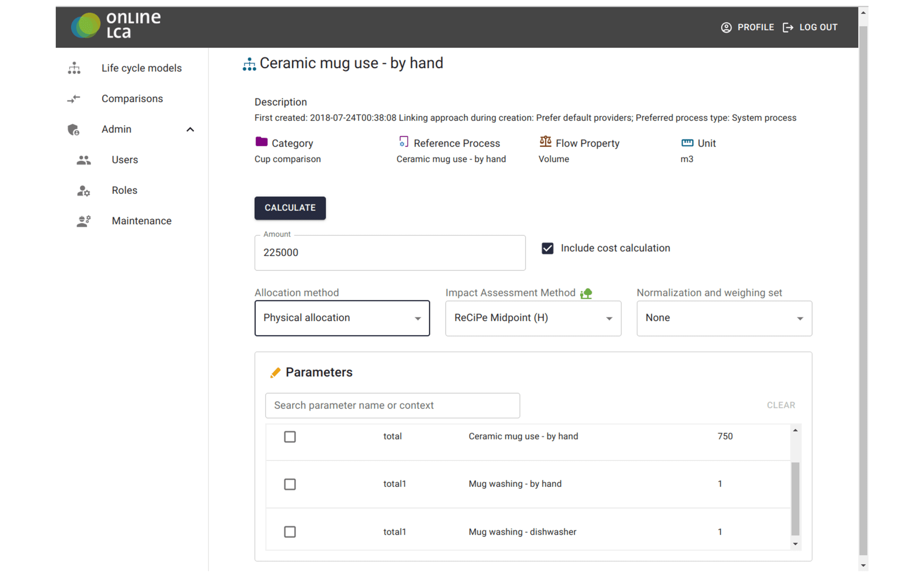
Task: Click the Maintenance icon in sidebar
Action: [84, 221]
